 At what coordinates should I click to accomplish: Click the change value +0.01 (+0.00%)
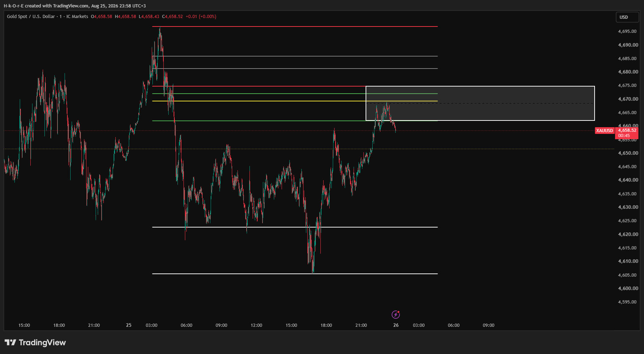tap(201, 17)
